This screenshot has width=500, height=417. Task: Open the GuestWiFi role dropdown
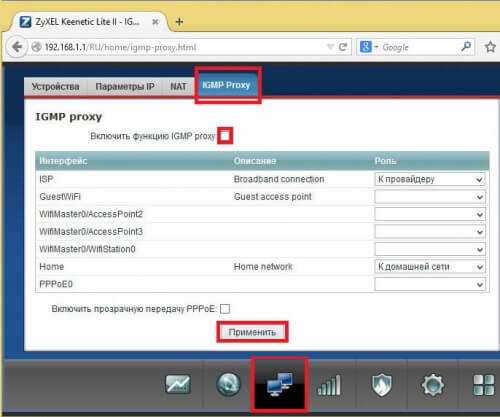(x=429, y=197)
